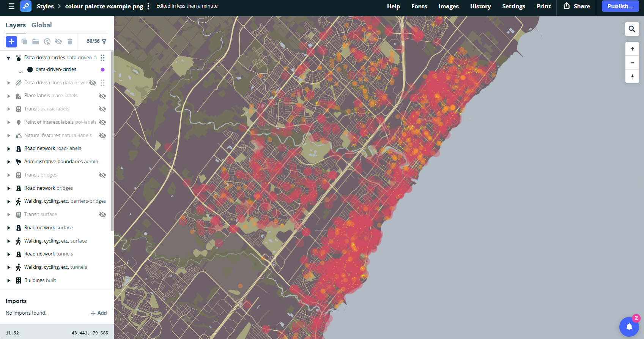The image size is (644, 339).
Task: Open style options three-dot menu
Action: point(148,6)
